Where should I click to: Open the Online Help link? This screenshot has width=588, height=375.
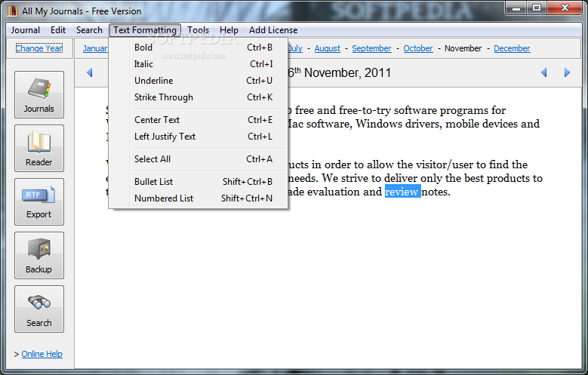(42, 354)
